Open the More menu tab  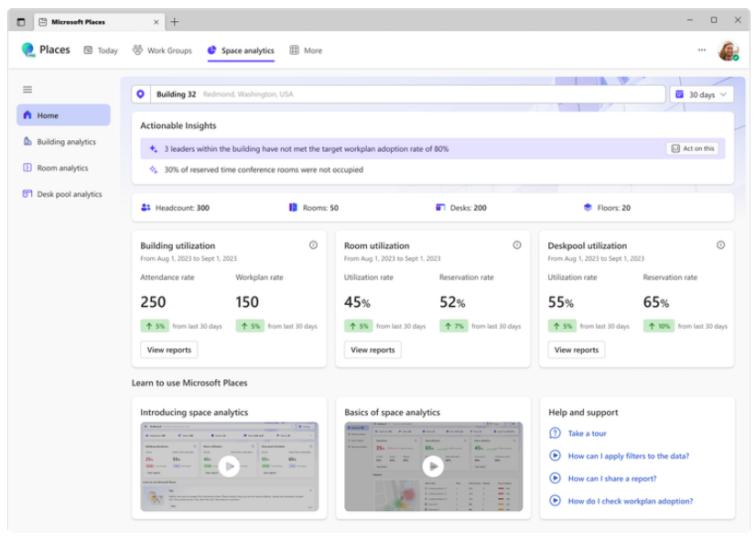pos(306,50)
